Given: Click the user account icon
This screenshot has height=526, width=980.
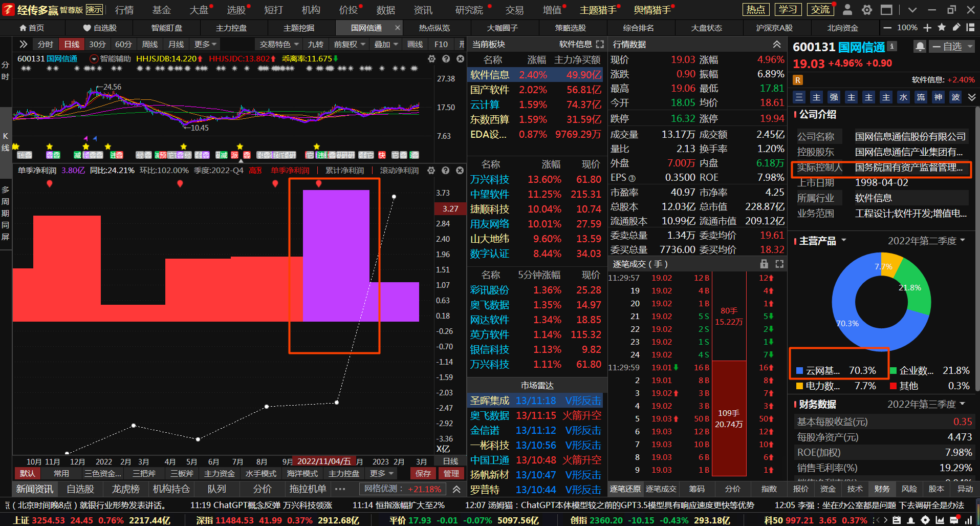Looking at the screenshot, I should (847, 10).
